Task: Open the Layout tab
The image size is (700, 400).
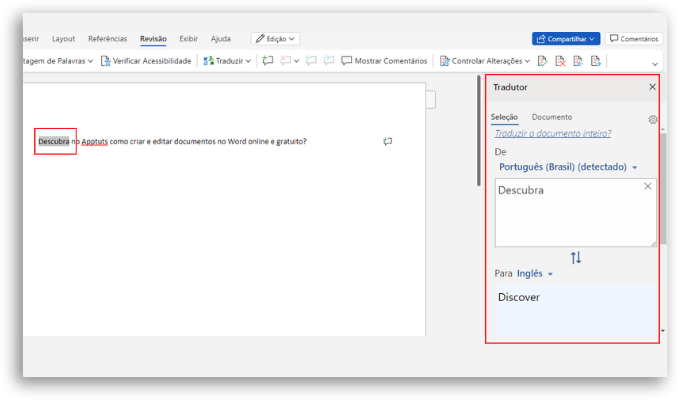Action: click(63, 39)
